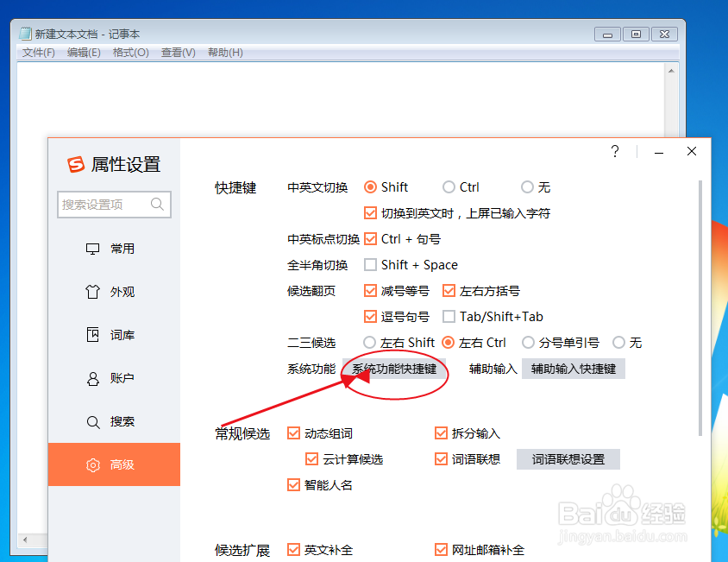The width and height of the screenshot is (728, 562).
Task: Select 左右Shift radio under 二三候选
Action: click(371, 342)
